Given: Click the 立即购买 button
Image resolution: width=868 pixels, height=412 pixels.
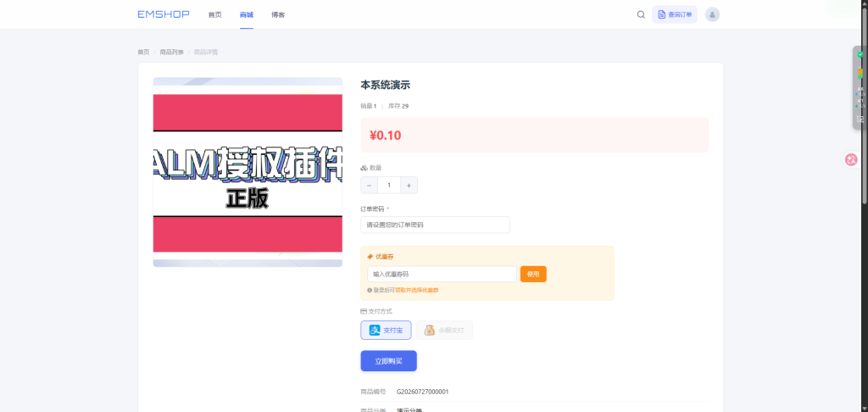Looking at the screenshot, I should click(388, 361).
